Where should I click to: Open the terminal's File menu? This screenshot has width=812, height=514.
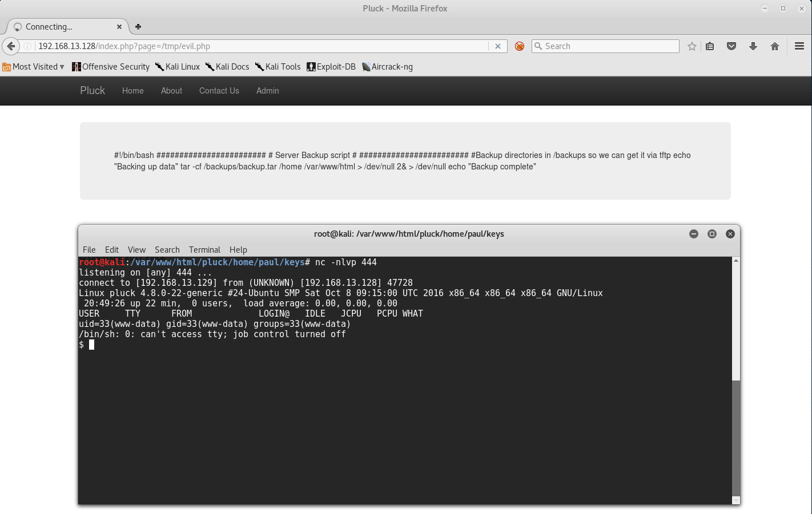89,250
